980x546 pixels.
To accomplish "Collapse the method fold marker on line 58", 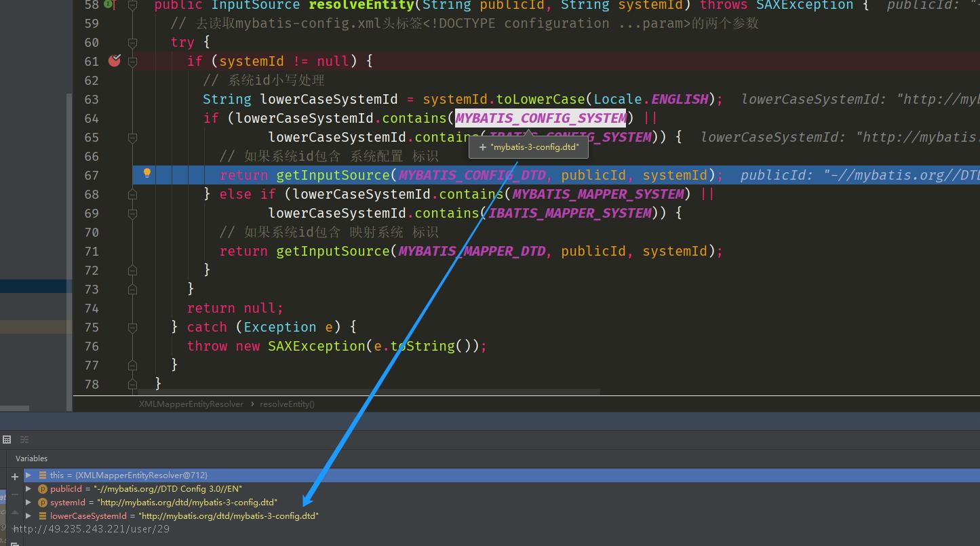I will point(132,5).
